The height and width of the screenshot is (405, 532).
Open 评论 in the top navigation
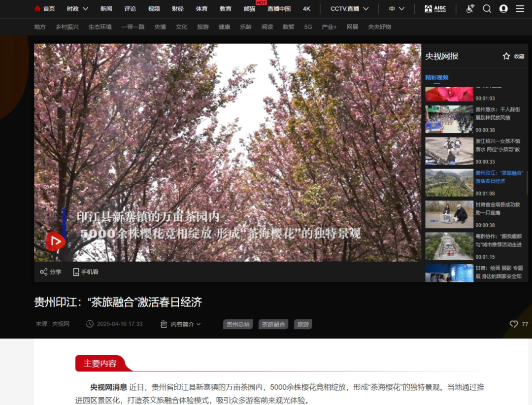(x=130, y=9)
